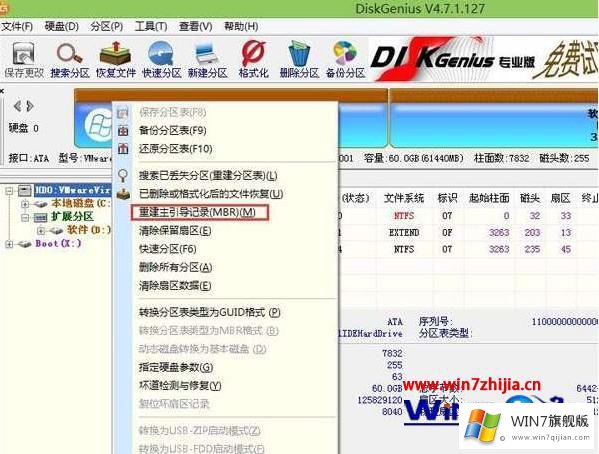This screenshot has height=454, width=599.
Task: Click the magnifier icon beside 搜索已丢失分区
Action: coord(123,175)
